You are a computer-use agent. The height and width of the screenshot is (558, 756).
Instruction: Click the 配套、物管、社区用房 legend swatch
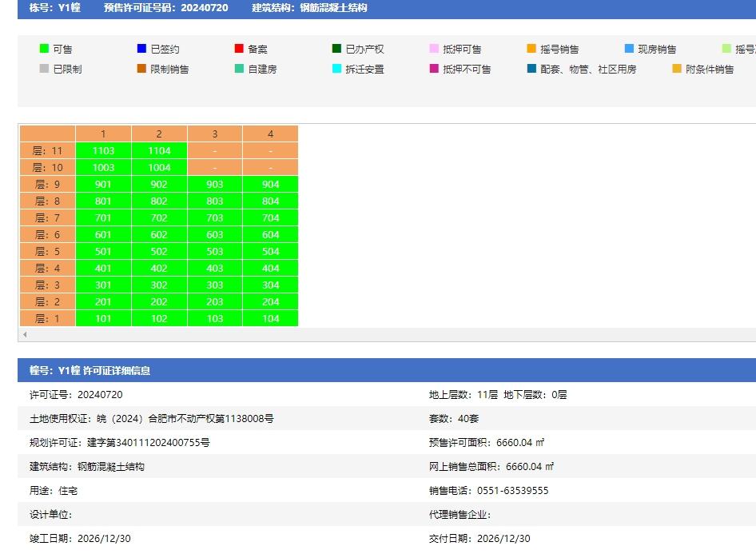point(531,69)
